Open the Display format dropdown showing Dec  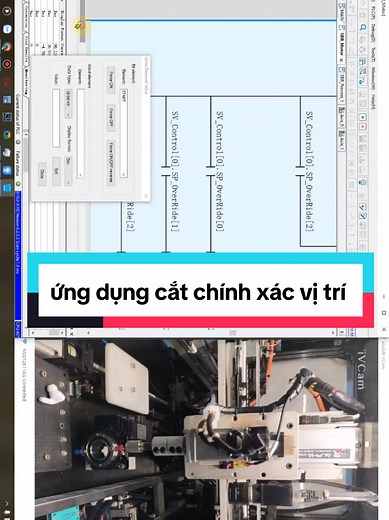[68, 171]
